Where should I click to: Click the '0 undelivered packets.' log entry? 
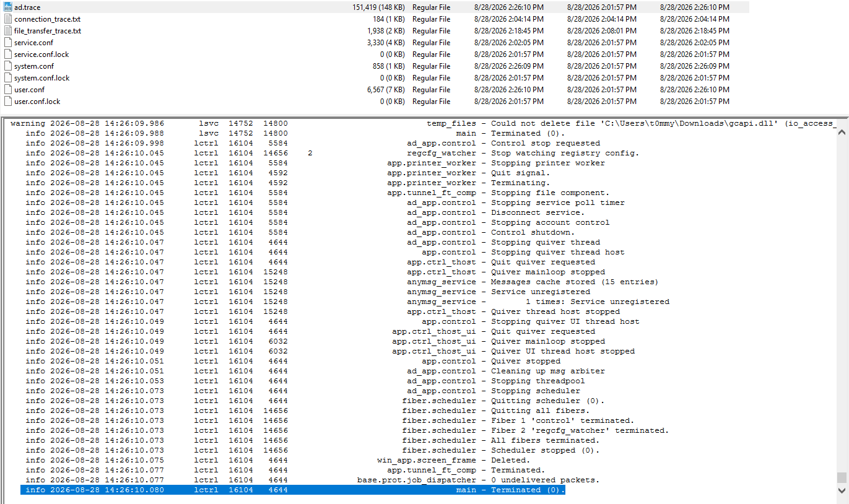click(313, 480)
